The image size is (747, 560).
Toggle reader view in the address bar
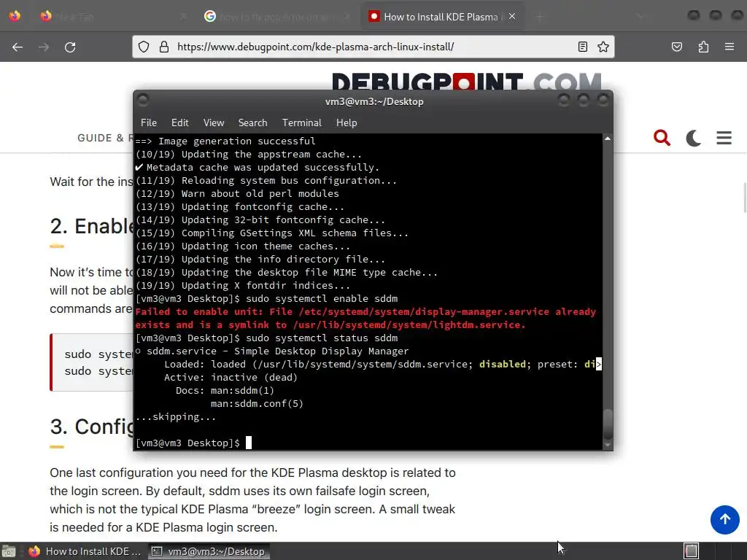[582, 47]
